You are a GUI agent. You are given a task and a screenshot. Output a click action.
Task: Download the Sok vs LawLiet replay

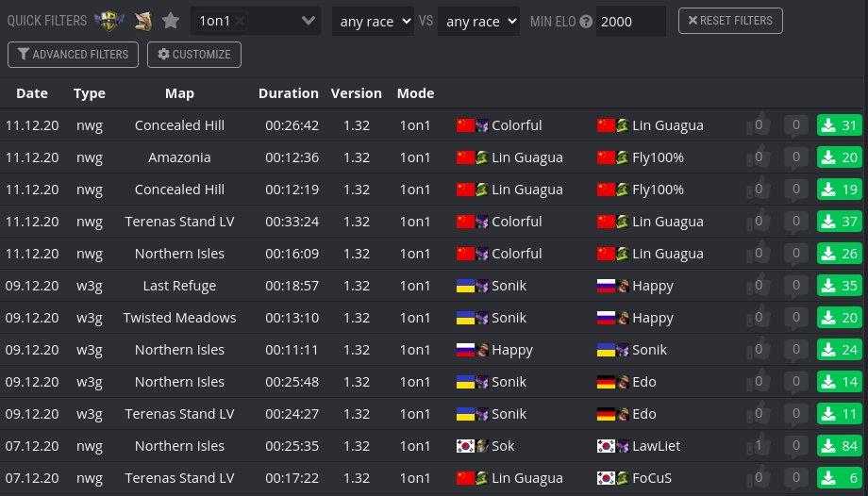click(x=839, y=446)
